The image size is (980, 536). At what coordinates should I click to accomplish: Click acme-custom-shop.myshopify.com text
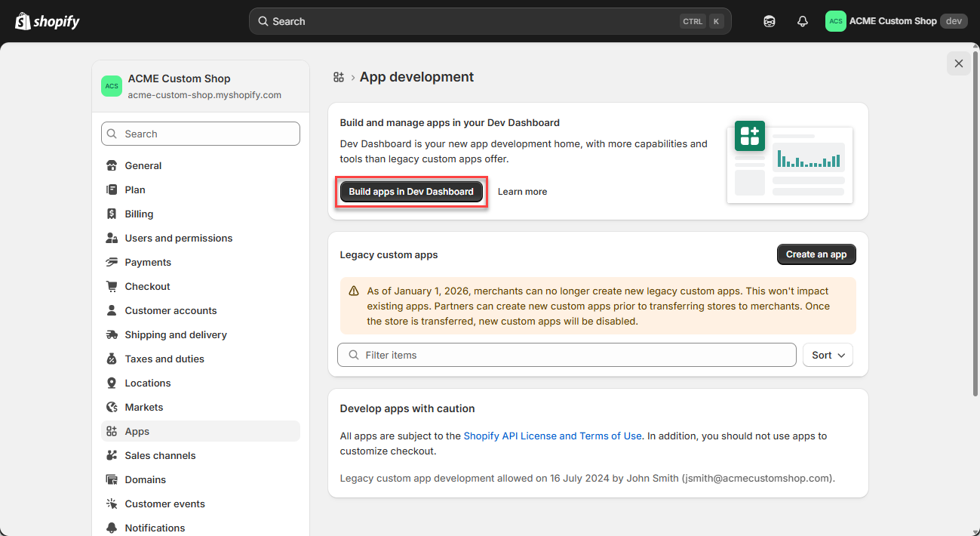click(x=204, y=95)
